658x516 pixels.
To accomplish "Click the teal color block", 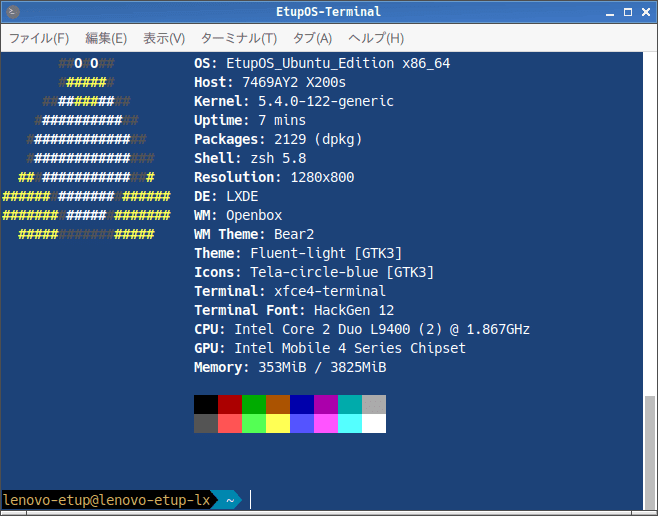I will 350,404.
